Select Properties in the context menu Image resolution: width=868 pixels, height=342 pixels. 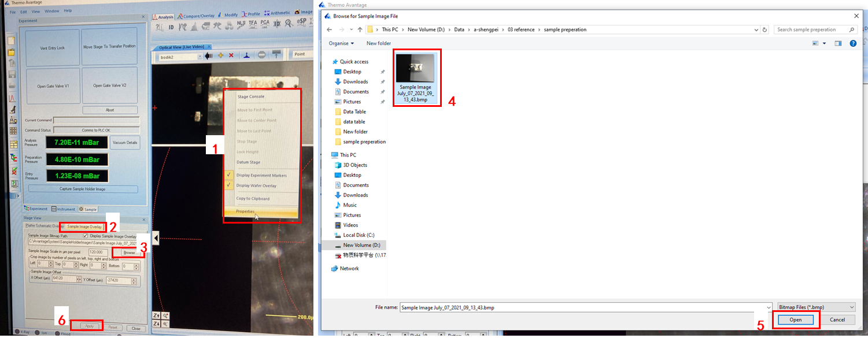click(245, 211)
